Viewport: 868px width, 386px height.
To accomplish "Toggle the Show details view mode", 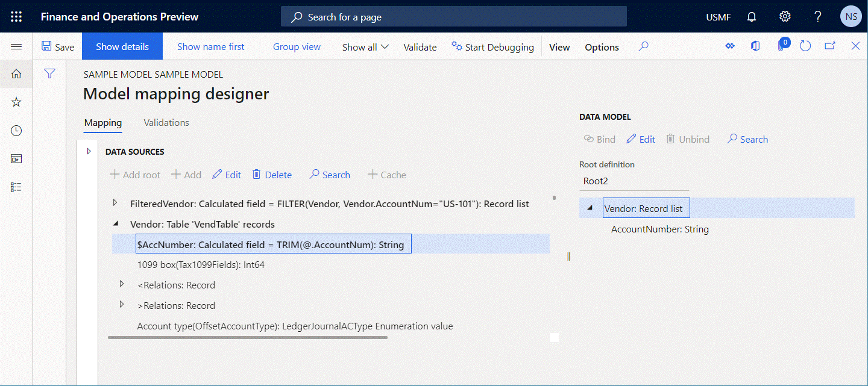I will (122, 46).
